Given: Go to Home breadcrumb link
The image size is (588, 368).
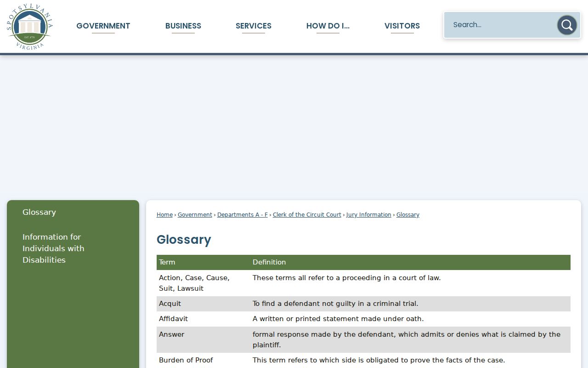Looking at the screenshot, I should tap(164, 215).
